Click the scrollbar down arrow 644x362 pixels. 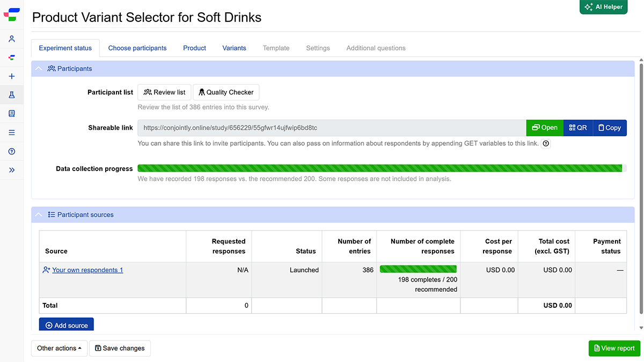(x=641, y=328)
